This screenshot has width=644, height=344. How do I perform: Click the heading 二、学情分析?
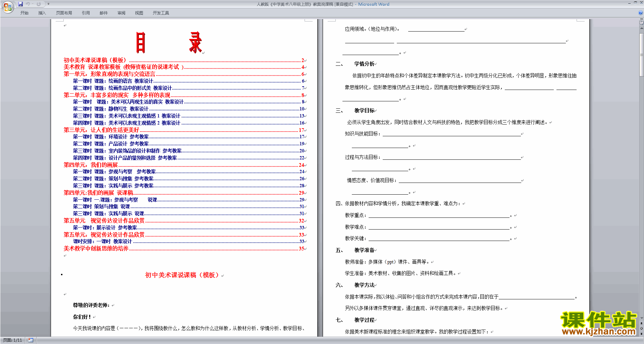point(355,64)
